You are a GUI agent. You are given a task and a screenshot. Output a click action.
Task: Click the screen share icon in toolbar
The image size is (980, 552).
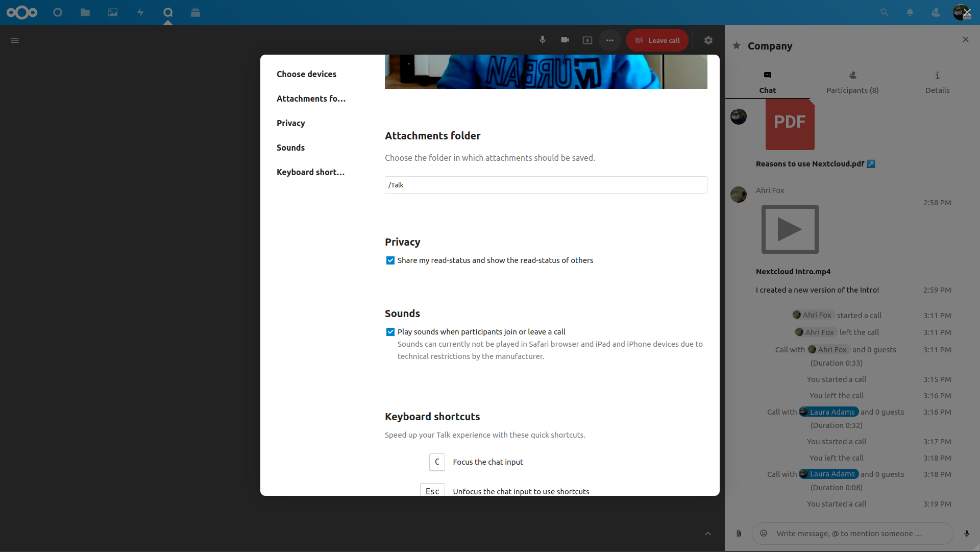point(587,40)
